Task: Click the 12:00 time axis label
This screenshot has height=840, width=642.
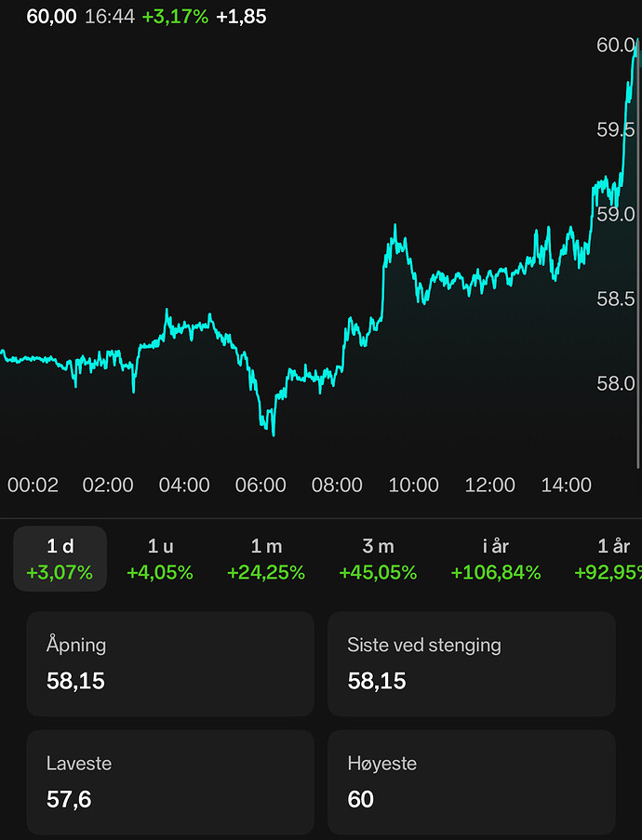Action: click(x=489, y=485)
